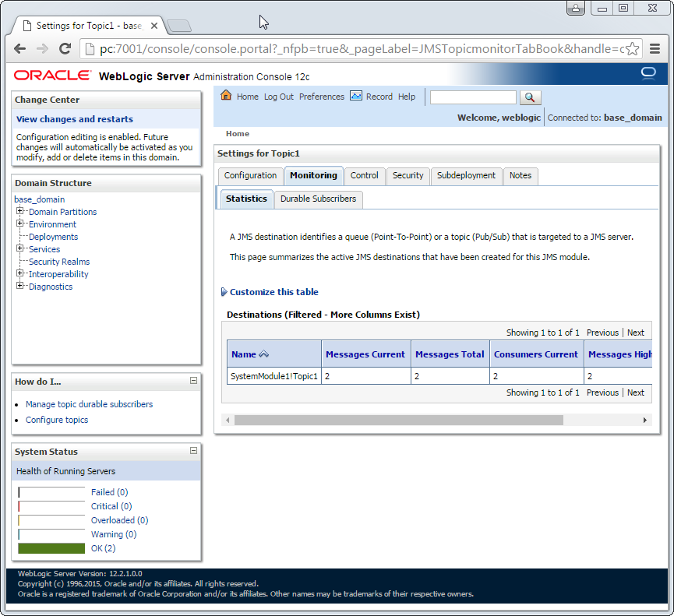This screenshot has width=674, height=616.
Task: Open the Help link
Action: [x=406, y=97]
